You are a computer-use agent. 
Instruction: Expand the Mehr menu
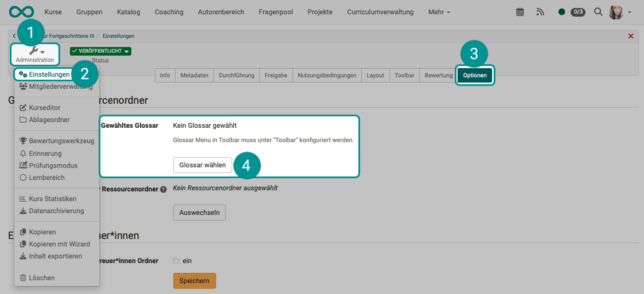point(439,12)
